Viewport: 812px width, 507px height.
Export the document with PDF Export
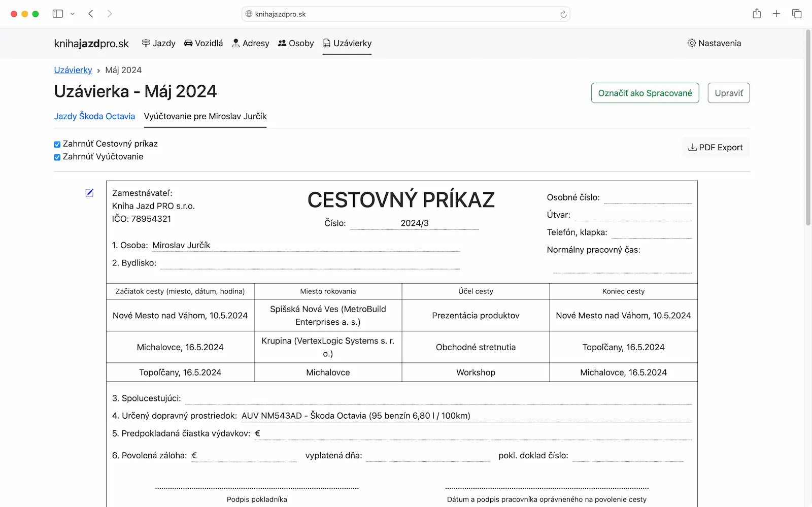click(716, 147)
